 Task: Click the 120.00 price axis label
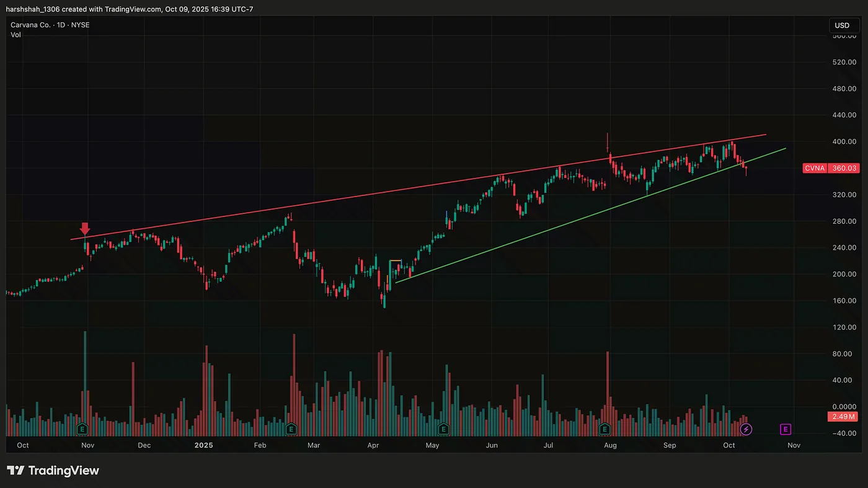[844, 327]
